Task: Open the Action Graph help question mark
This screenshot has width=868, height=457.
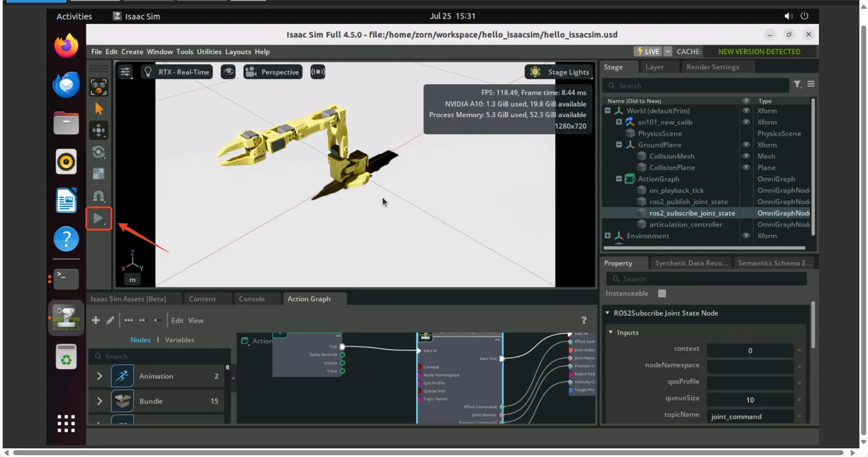Action: click(583, 320)
